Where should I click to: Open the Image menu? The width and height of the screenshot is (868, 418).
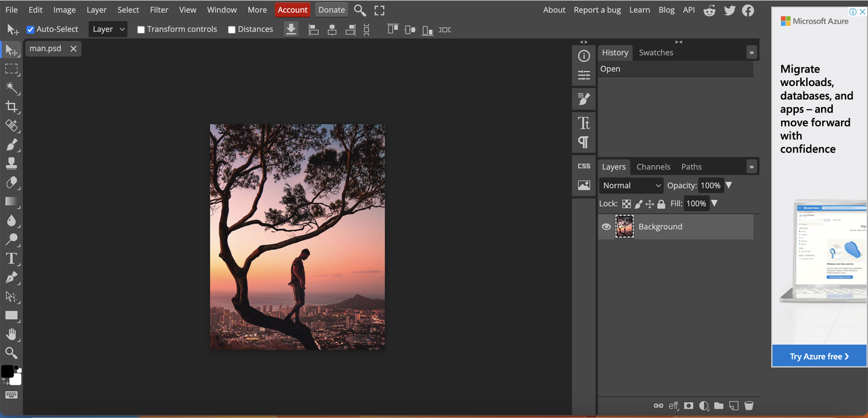(x=64, y=10)
